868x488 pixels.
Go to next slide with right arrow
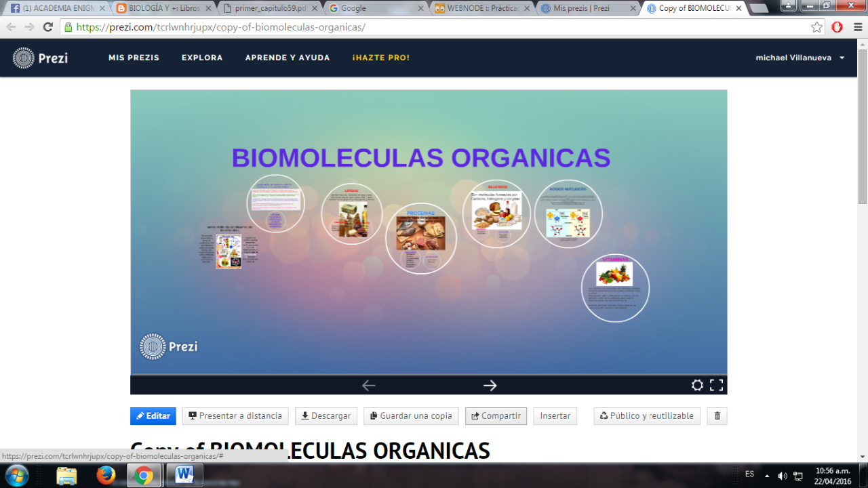click(490, 385)
